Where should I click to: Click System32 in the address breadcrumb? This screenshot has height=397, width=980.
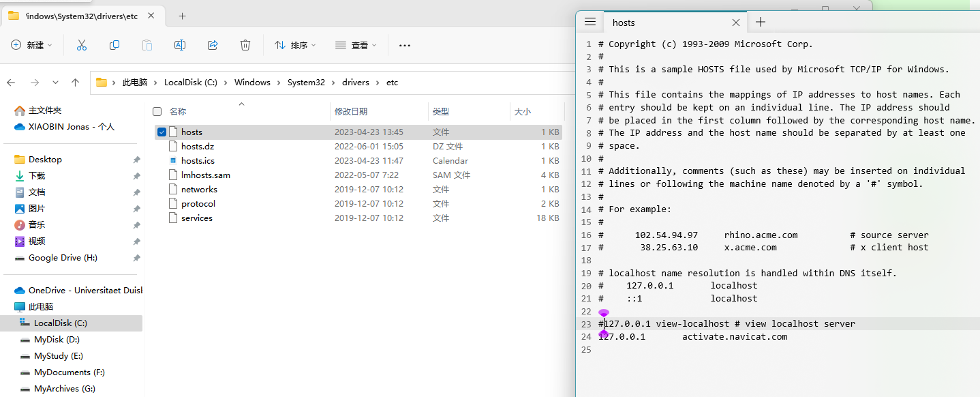coord(306,83)
